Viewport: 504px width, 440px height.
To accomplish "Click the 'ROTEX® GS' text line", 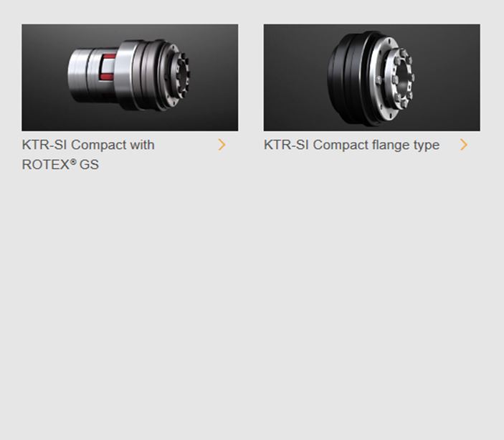I will (x=60, y=165).
